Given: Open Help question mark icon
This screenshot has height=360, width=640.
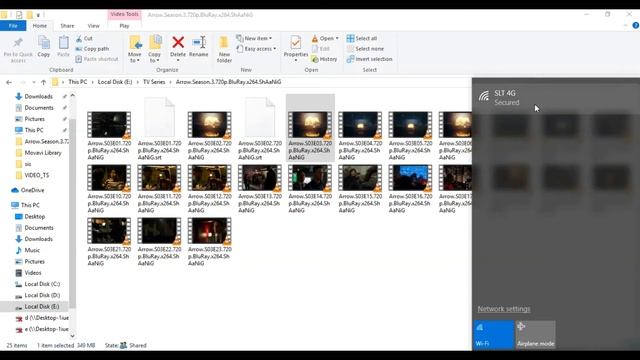Looking at the screenshot, I should pyautogui.click(x=636, y=25).
